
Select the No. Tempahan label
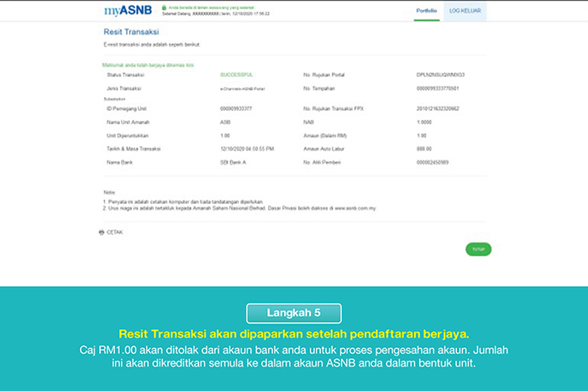[318, 88]
